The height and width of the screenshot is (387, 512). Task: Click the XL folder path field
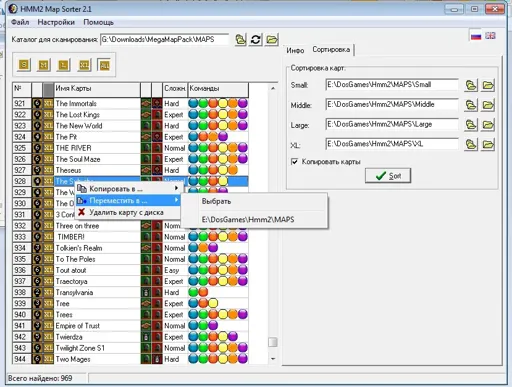[x=392, y=144]
